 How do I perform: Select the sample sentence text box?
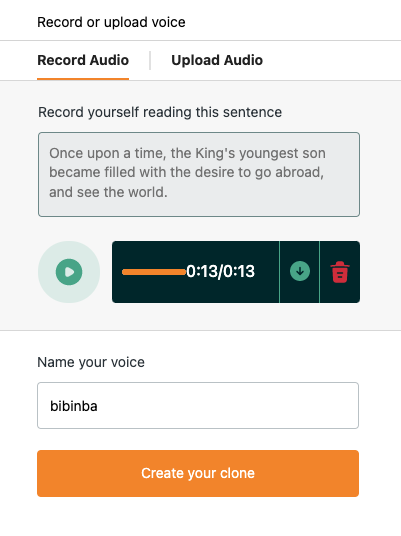[199, 174]
